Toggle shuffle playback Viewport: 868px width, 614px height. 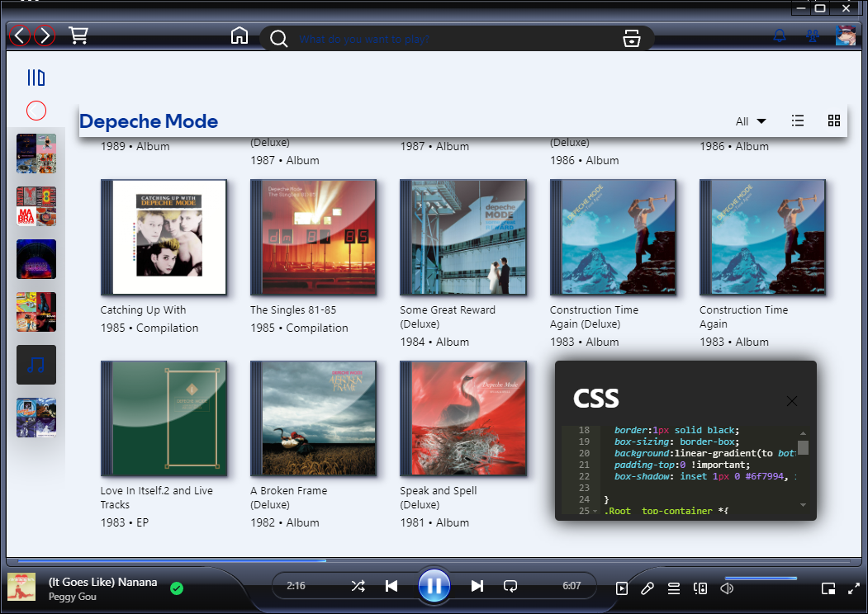358,586
